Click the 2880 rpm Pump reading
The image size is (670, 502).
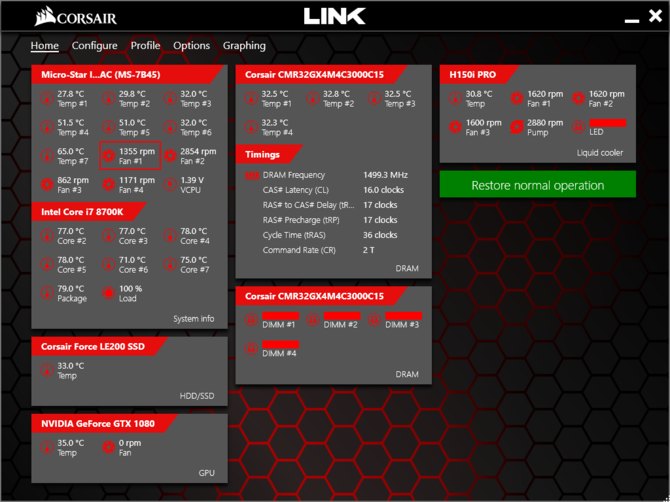tap(545, 123)
